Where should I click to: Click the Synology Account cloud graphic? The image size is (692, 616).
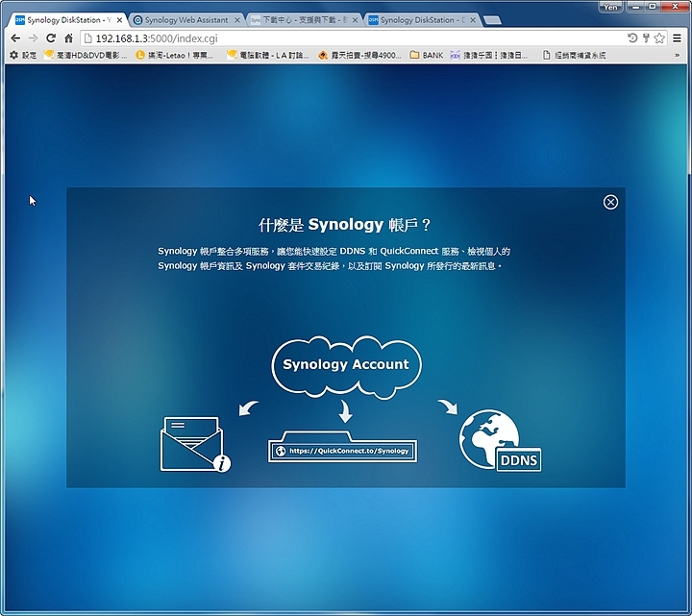346,366
